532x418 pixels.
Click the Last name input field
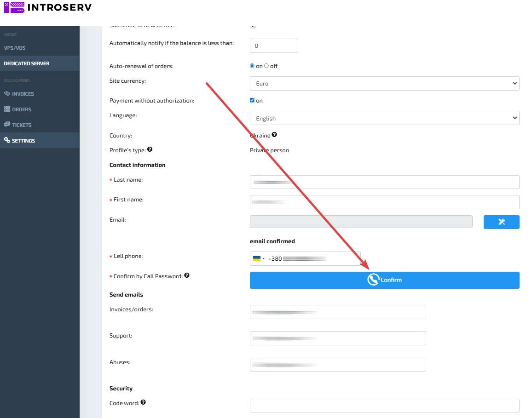coord(384,182)
